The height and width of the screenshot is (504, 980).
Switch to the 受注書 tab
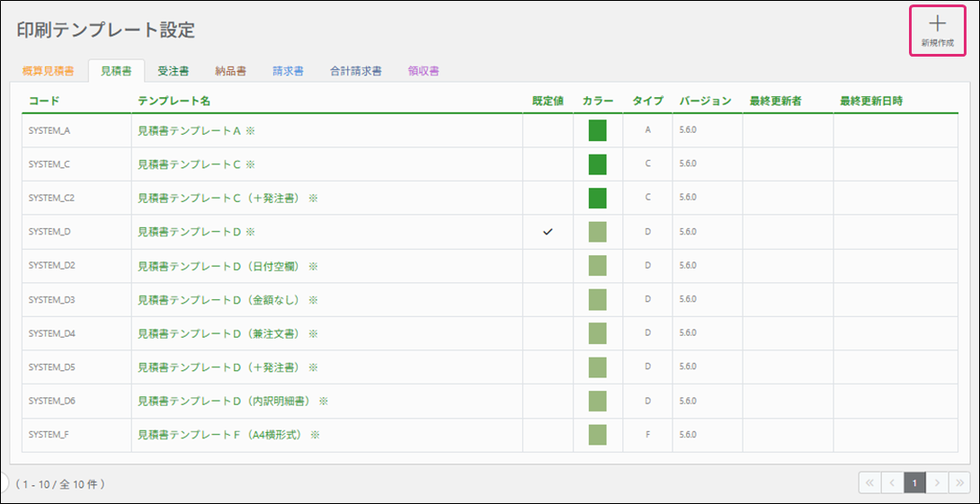173,71
